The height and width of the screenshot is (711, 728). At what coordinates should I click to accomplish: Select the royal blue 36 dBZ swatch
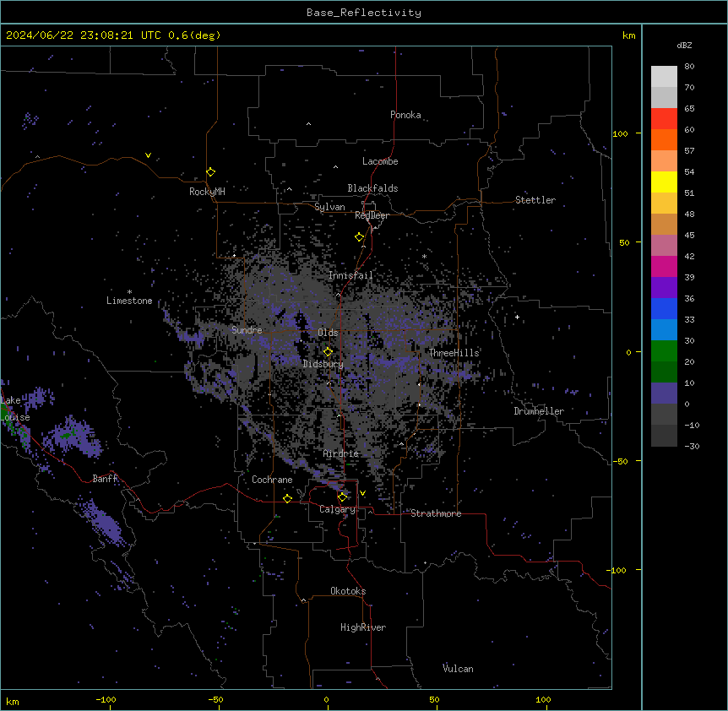click(x=664, y=308)
